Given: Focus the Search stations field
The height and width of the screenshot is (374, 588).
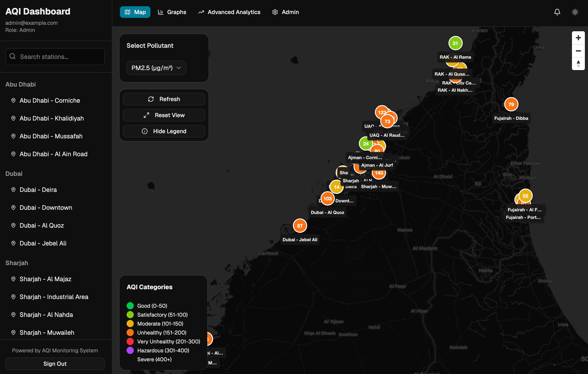Looking at the screenshot, I should click(x=55, y=57).
